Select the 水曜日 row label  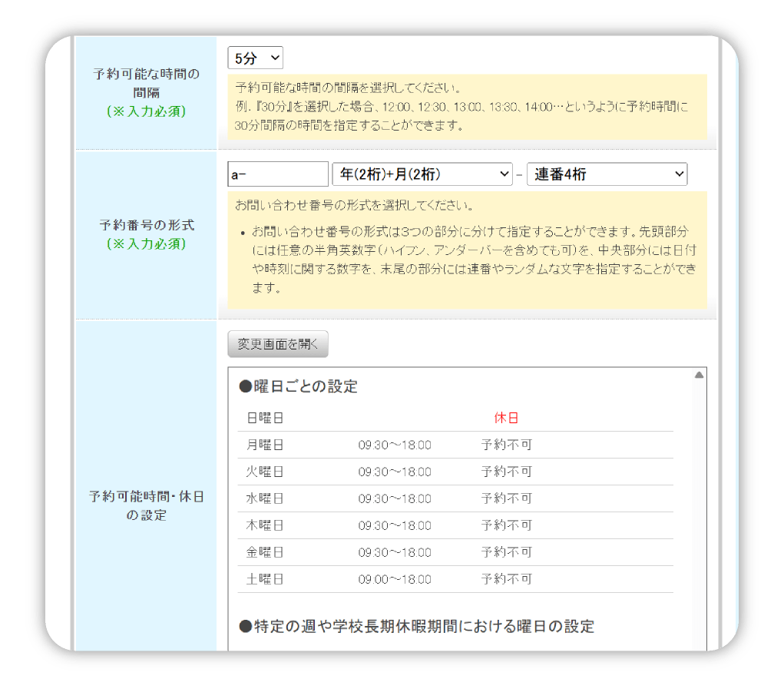[x=265, y=498]
